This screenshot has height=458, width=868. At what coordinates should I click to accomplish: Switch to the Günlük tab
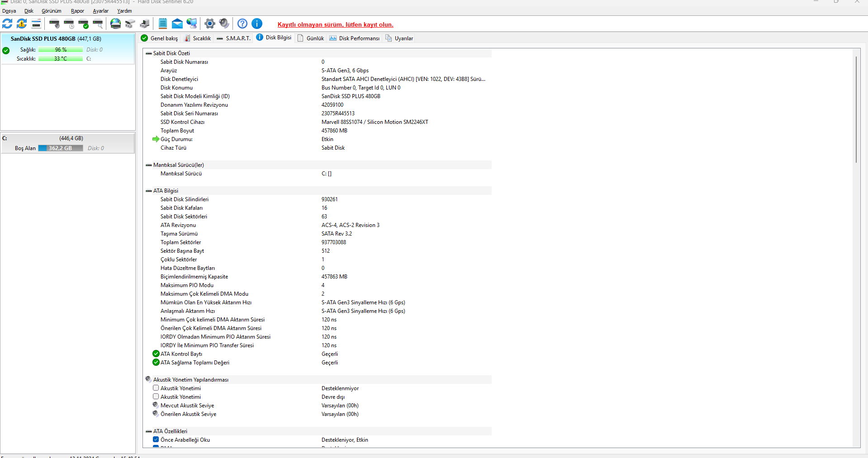[311, 38]
